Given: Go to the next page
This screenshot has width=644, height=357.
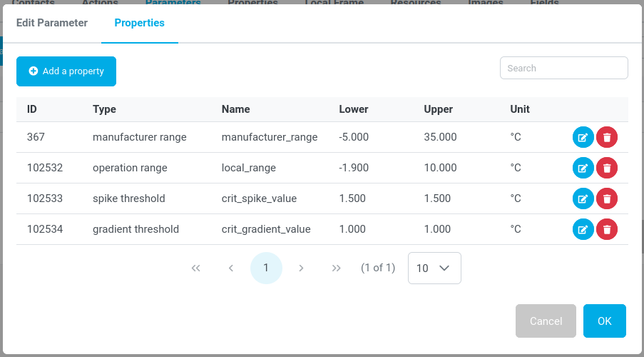Looking at the screenshot, I should 301,268.
